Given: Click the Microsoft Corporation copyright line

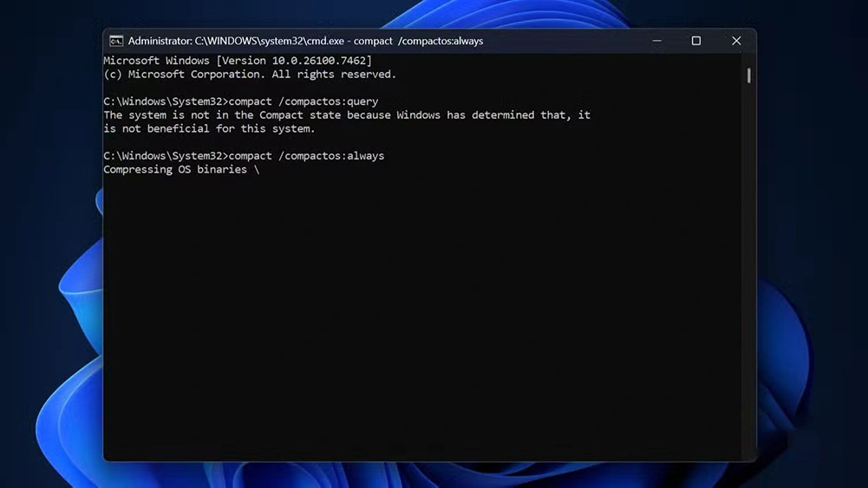Looking at the screenshot, I should click(x=249, y=75).
